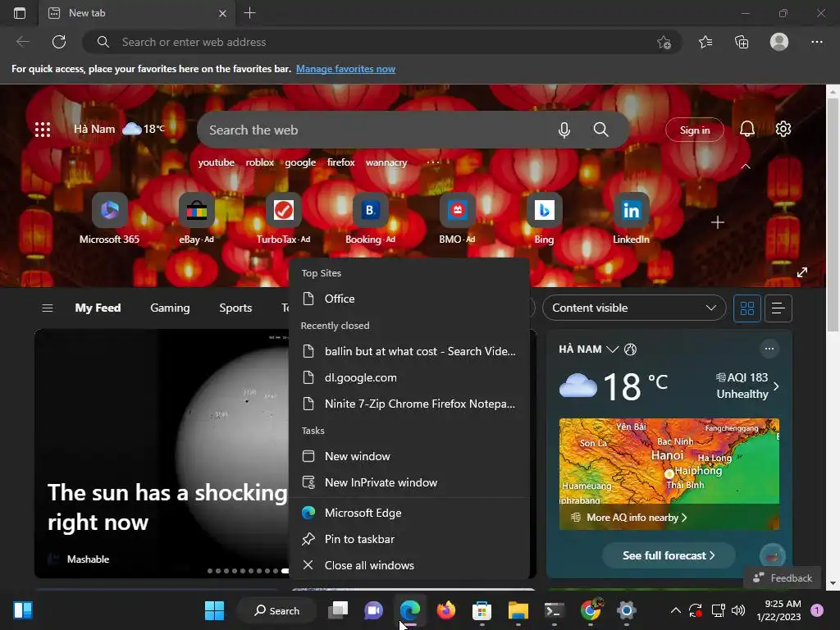Open BMO quick link tile
This screenshot has height=630, width=840.
pyautogui.click(x=457, y=219)
